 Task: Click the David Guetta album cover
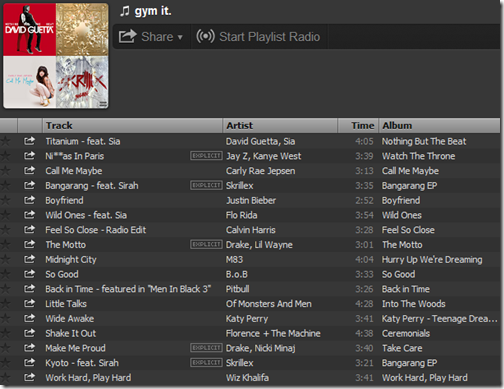[x=29, y=29]
